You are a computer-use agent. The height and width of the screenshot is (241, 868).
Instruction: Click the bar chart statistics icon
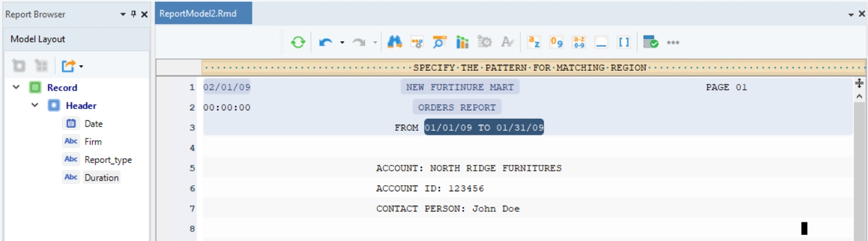462,43
